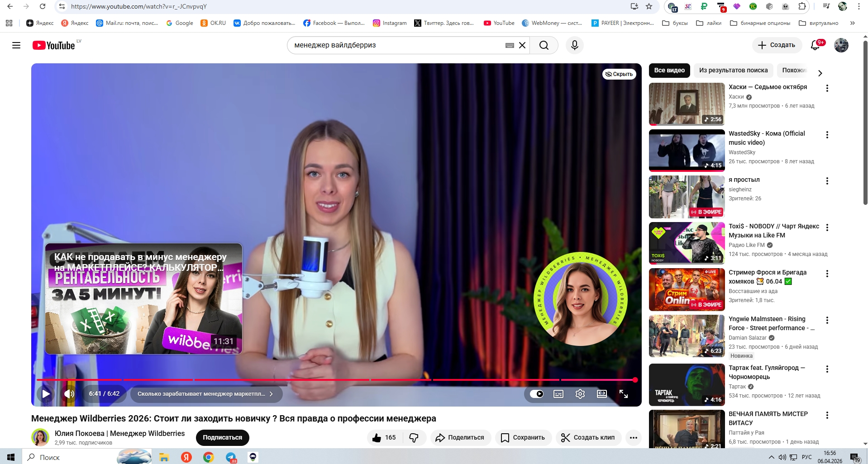Open the WebMoney bookmark

pos(552,23)
